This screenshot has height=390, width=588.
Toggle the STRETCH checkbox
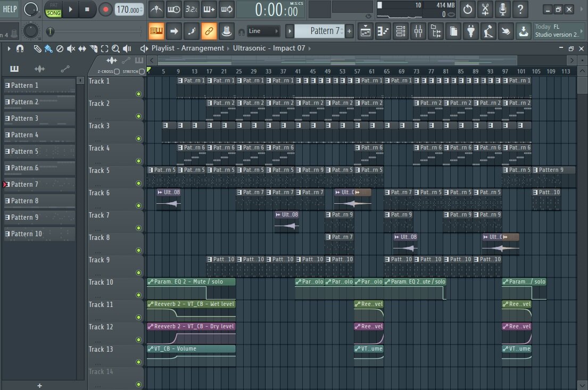click(x=142, y=71)
